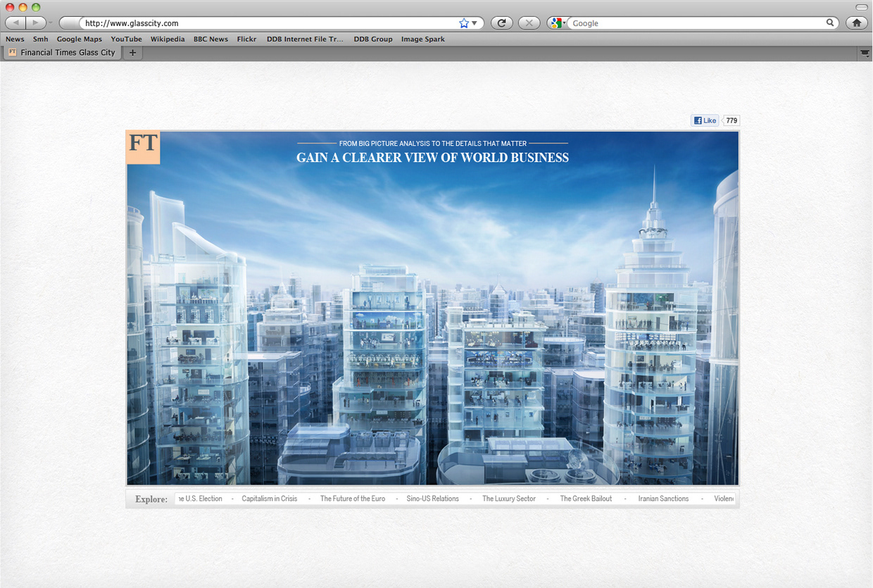
Task: Explore The Greek Bailout topic
Action: point(586,499)
